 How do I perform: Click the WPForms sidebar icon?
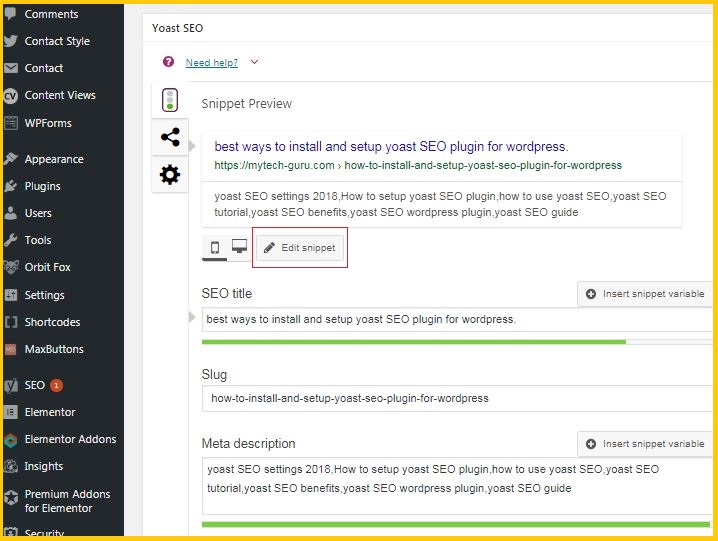11,123
